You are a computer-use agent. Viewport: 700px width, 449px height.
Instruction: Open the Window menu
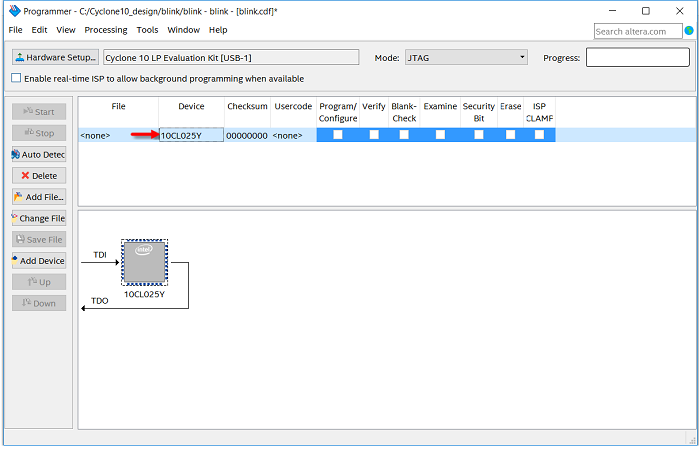tap(183, 30)
